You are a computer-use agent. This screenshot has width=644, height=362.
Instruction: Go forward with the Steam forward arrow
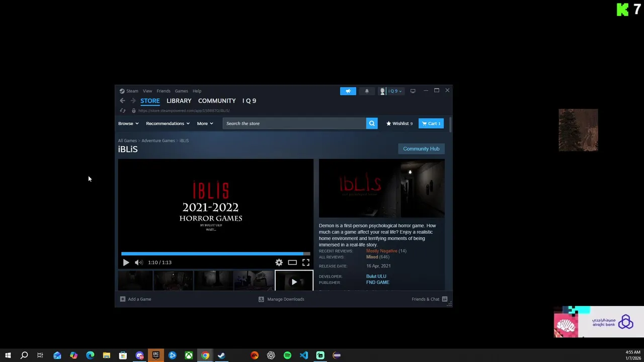(133, 101)
